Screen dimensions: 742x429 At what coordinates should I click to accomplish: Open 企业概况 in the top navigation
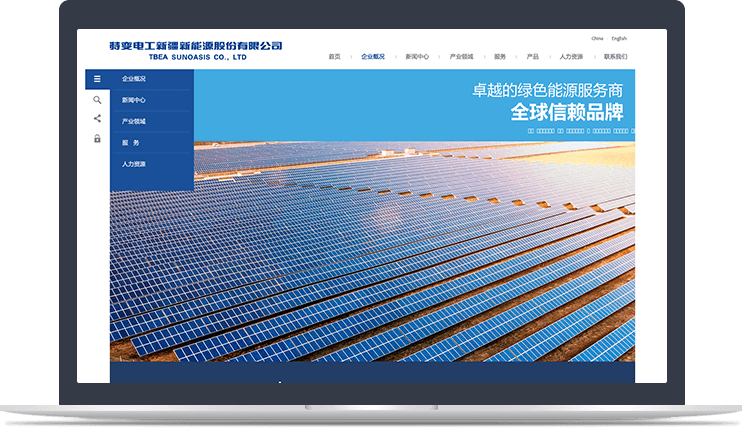[372, 56]
